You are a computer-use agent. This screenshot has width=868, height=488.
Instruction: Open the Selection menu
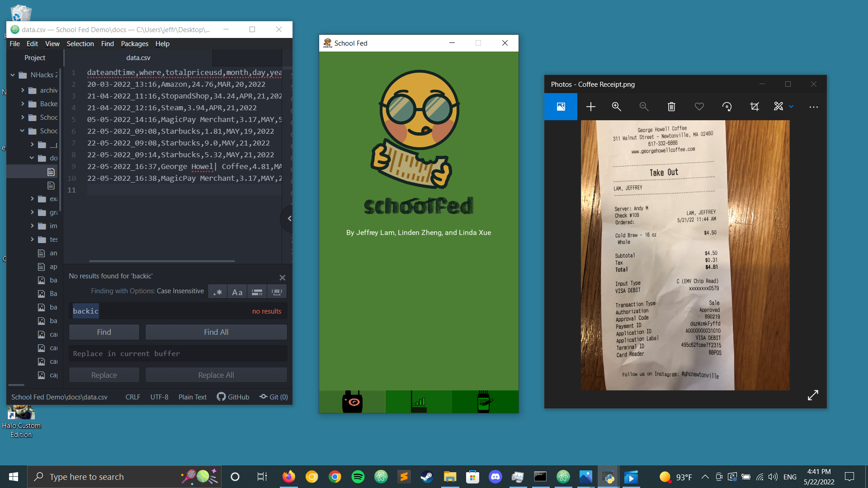tap(80, 44)
